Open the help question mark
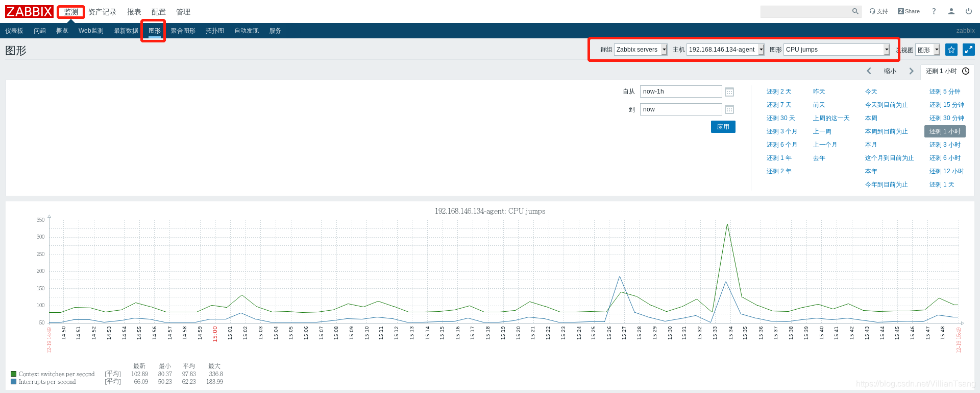 pos(934,11)
